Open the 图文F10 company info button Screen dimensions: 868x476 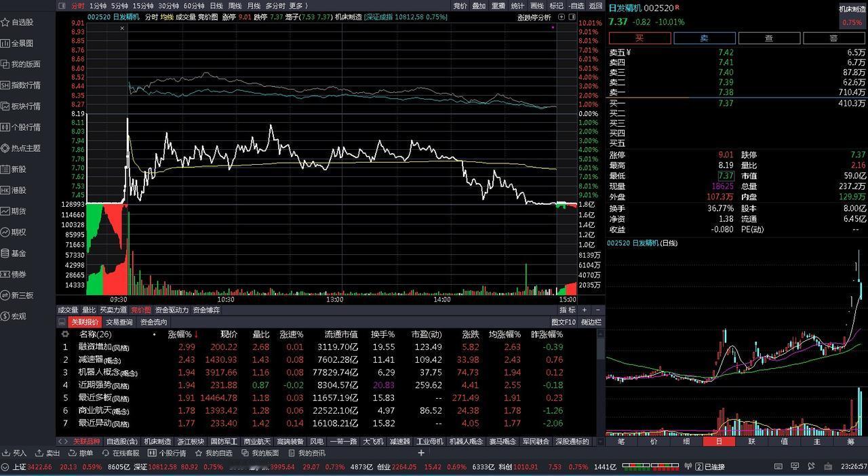tap(564, 322)
